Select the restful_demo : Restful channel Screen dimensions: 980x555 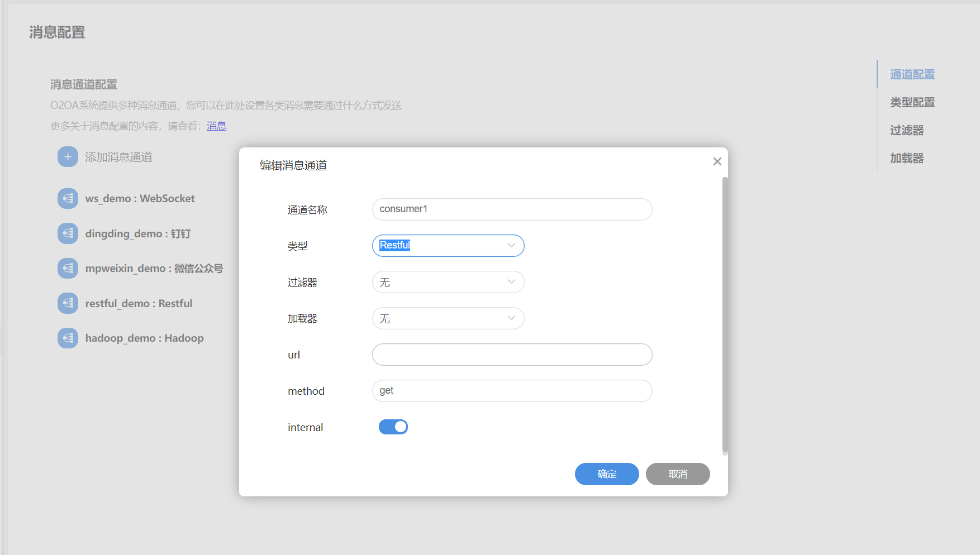tap(139, 303)
